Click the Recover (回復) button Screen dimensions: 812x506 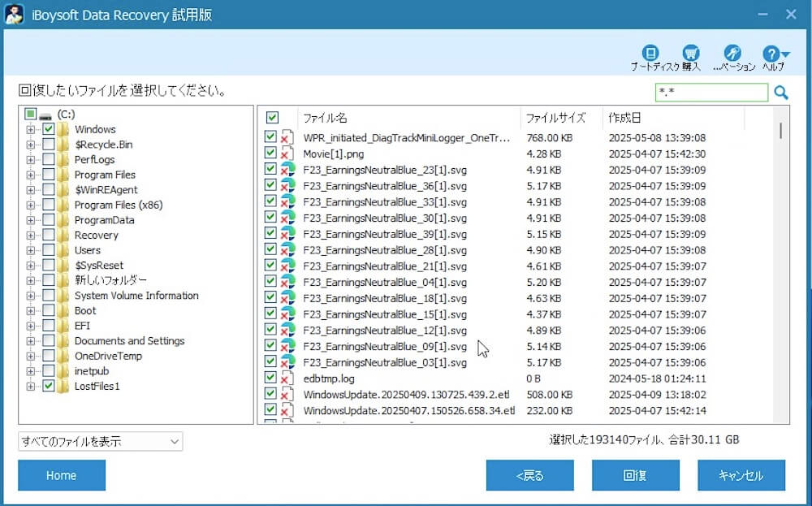pos(636,475)
